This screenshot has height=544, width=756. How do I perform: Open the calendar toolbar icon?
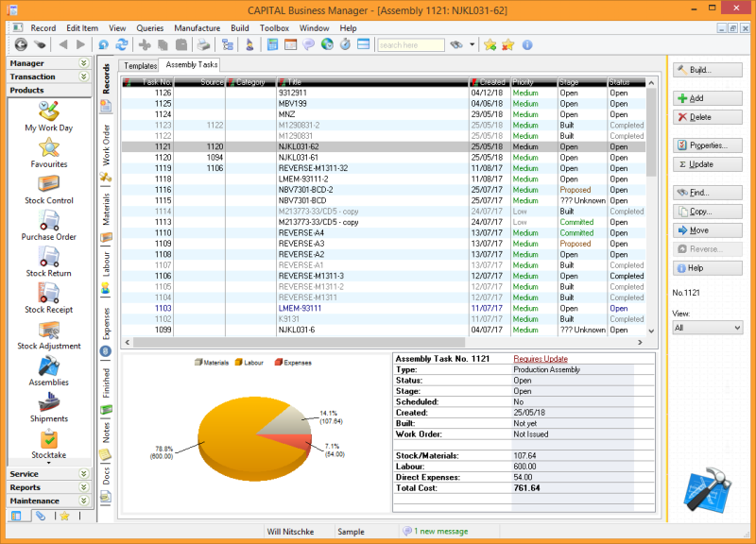291,44
